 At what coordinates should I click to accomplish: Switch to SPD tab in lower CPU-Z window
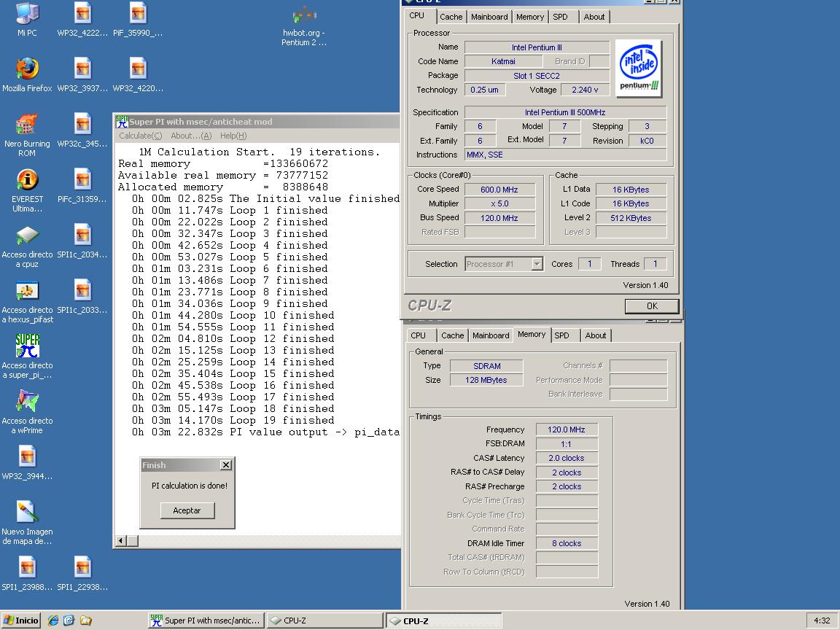coord(562,335)
